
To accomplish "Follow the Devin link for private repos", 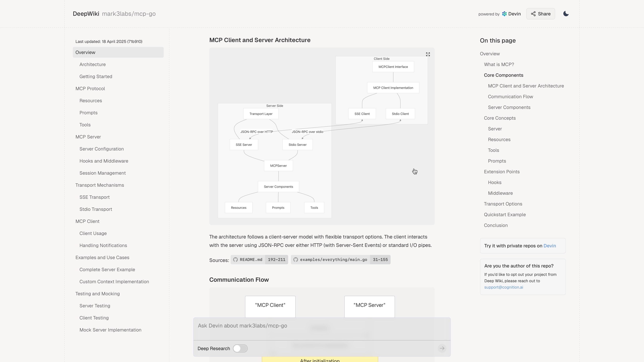I will (x=550, y=246).
